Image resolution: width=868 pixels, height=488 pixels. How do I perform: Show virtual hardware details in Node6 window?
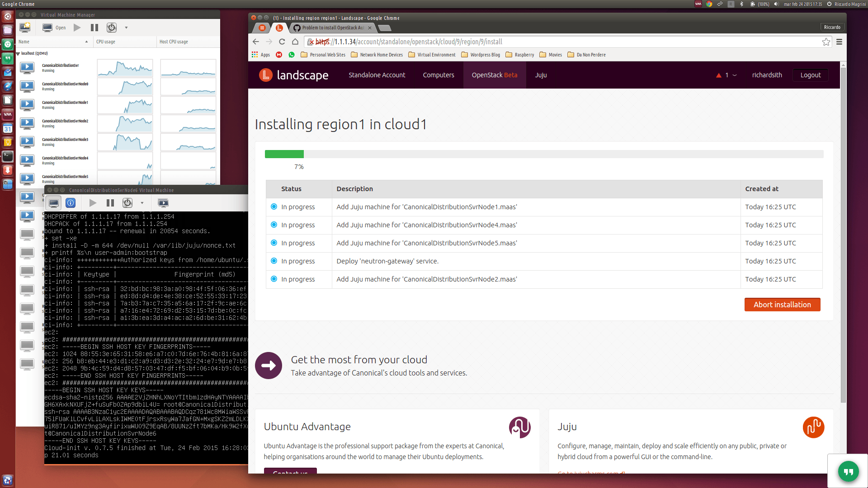coord(71,203)
